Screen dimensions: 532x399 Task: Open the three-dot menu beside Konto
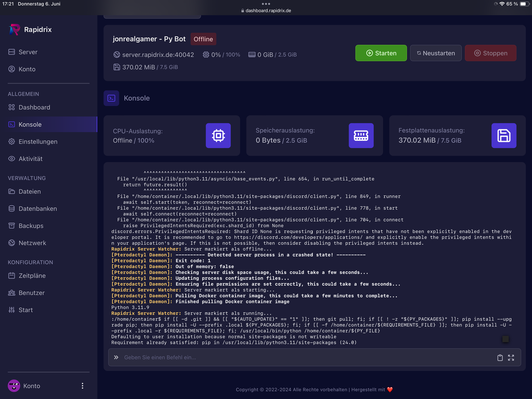pyautogui.click(x=82, y=386)
